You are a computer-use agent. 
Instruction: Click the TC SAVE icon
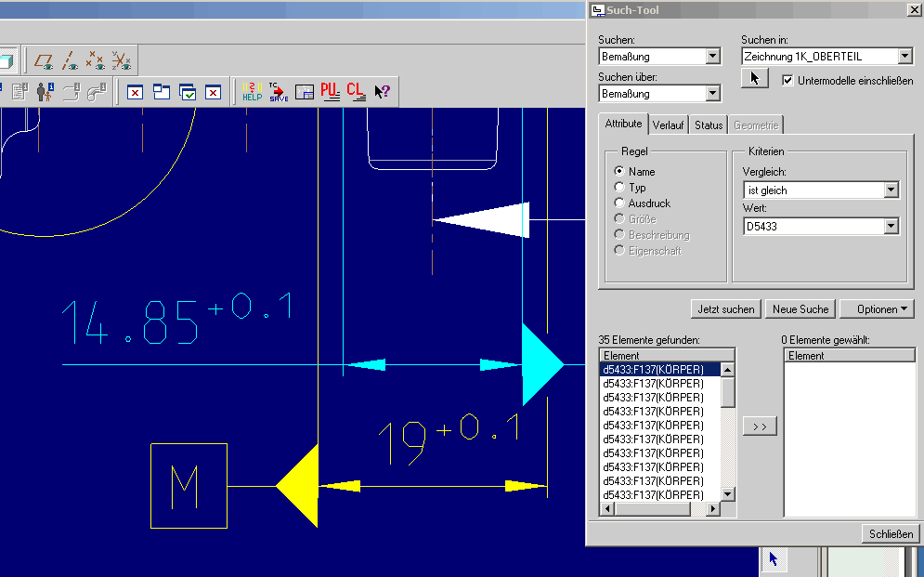coord(279,92)
